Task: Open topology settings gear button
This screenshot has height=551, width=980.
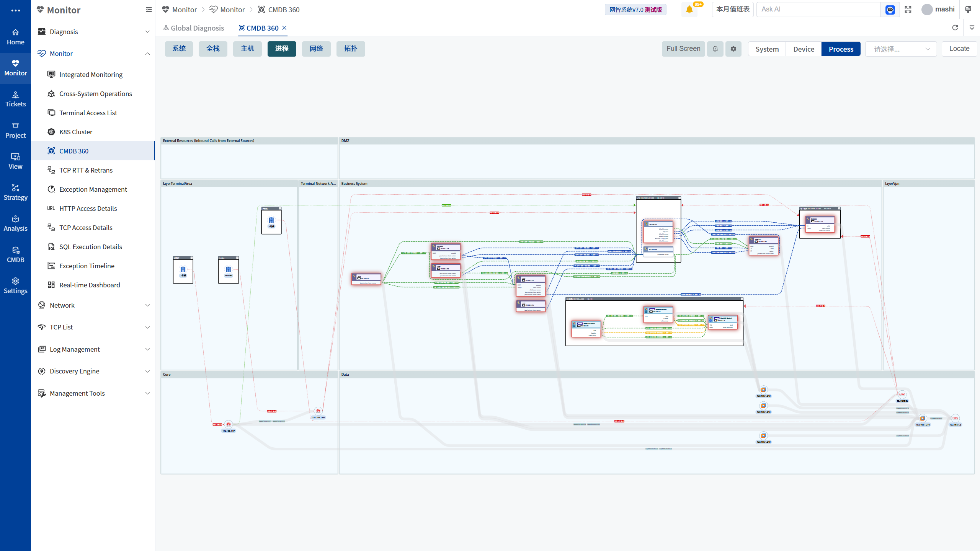Action: pyautogui.click(x=733, y=49)
